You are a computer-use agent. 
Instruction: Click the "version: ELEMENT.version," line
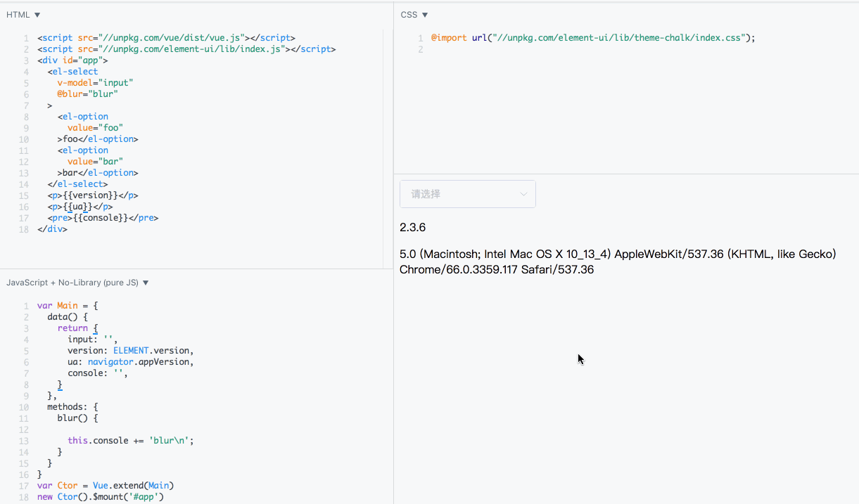click(130, 351)
